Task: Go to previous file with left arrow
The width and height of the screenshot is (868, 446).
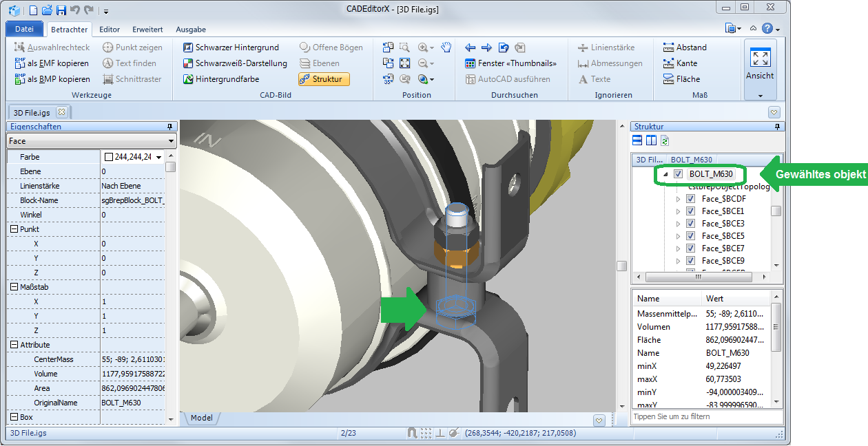Action: (471, 47)
